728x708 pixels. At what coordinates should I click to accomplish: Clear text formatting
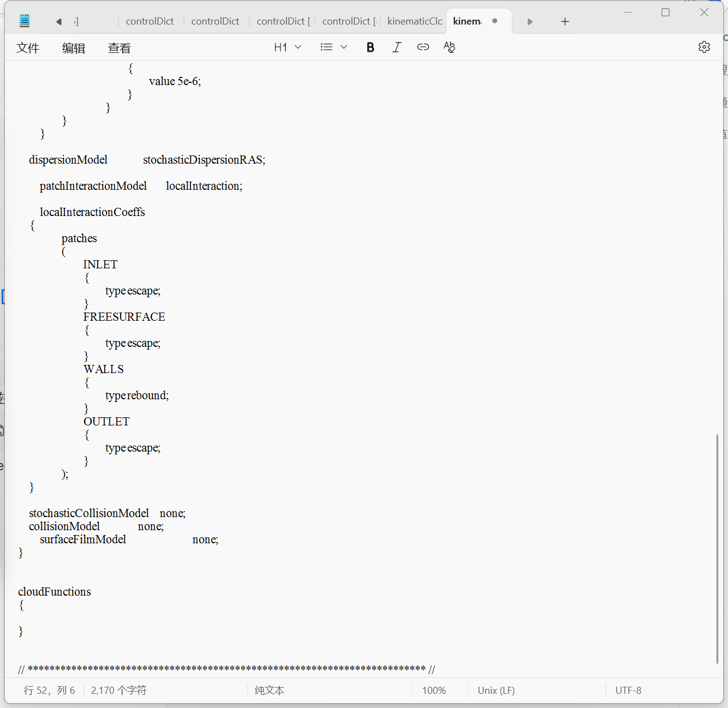pos(449,47)
